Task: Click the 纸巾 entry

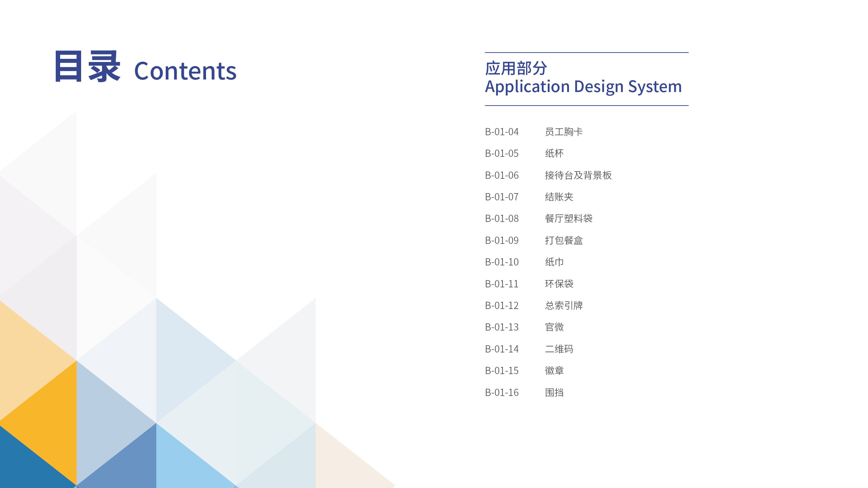Action: (554, 262)
